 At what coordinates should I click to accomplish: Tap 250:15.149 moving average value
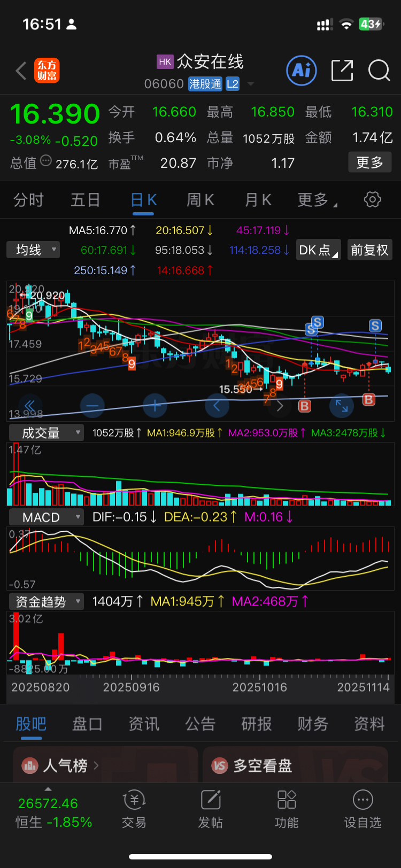click(x=105, y=270)
